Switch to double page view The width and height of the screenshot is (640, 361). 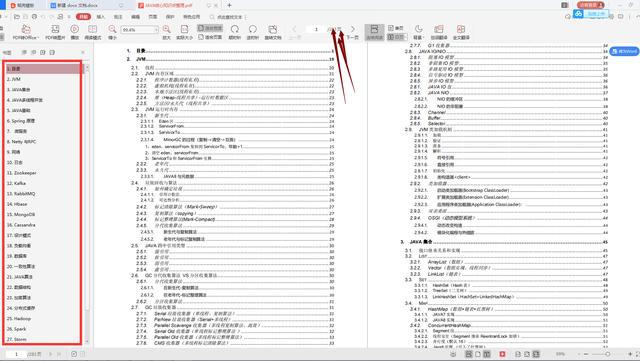pos(396,37)
